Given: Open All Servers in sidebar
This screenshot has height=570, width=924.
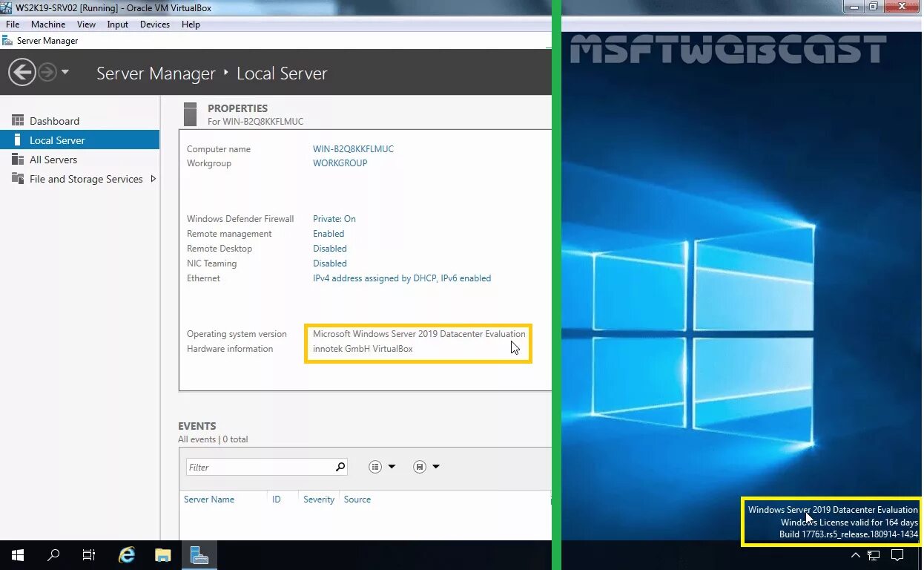Looking at the screenshot, I should [53, 160].
